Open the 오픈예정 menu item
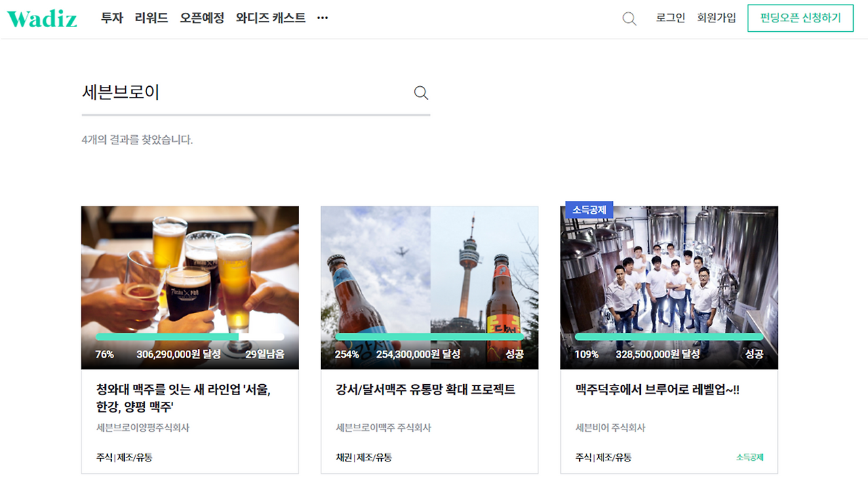Image resolution: width=868 pixels, height=488 pixels. [x=202, y=18]
